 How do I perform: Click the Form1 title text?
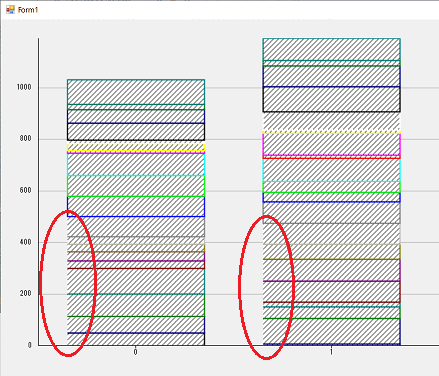(28, 10)
